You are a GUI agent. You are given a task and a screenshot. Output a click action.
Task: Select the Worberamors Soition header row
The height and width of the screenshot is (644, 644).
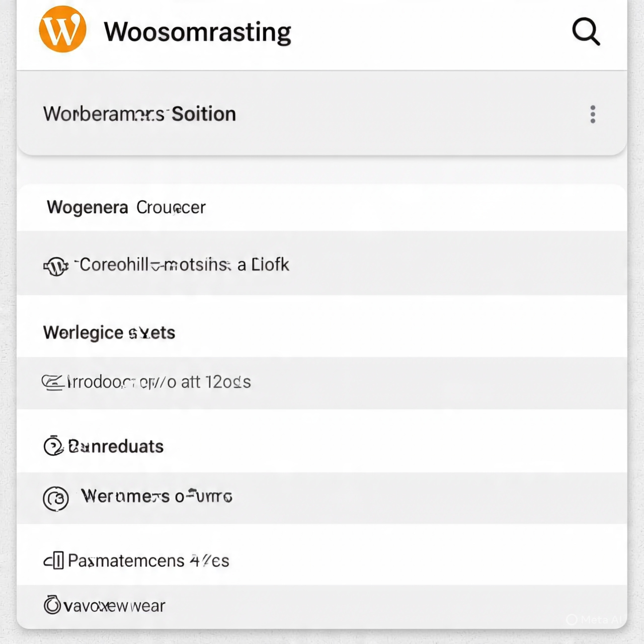139,114
